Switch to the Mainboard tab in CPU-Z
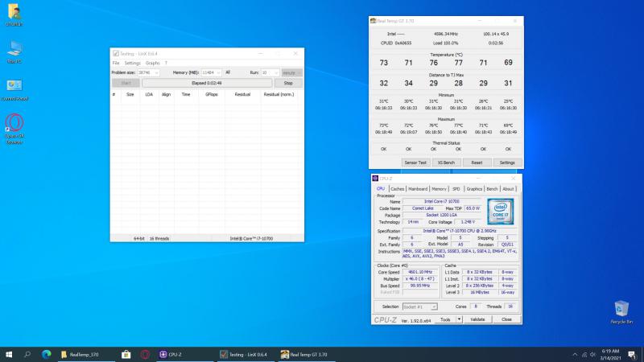644x362 pixels. tap(418, 189)
